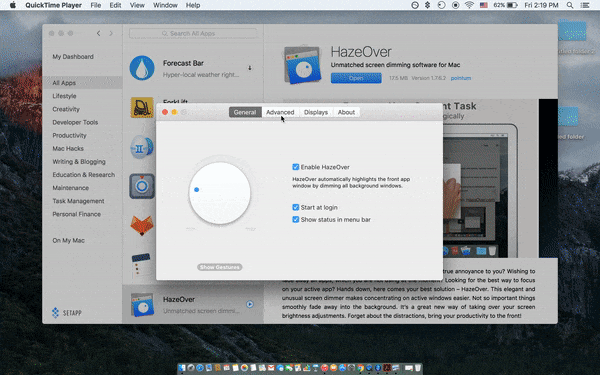Screen dimensions: 600x375
Task: Click the Show Gestures button
Action: [x=220, y=267]
